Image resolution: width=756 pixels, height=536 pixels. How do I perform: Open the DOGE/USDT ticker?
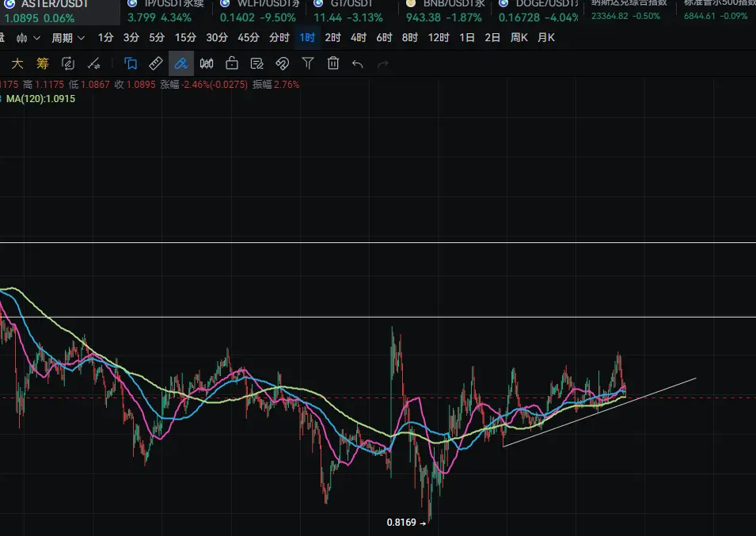(538, 11)
